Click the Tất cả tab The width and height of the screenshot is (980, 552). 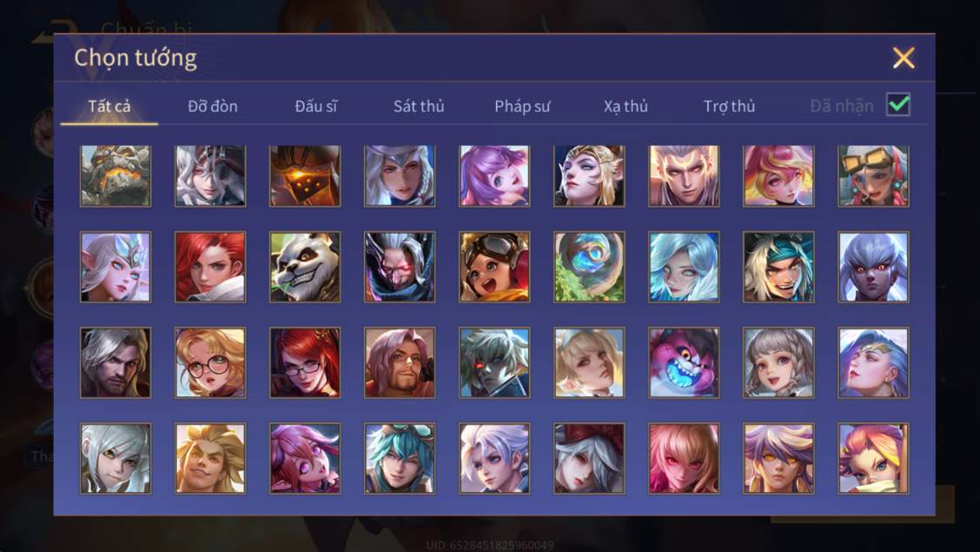click(x=109, y=106)
